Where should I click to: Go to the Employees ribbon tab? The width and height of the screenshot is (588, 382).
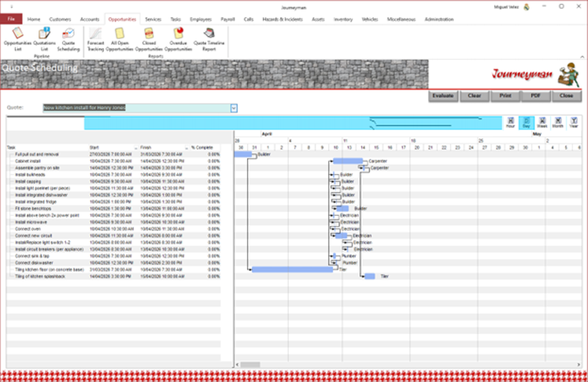[201, 19]
